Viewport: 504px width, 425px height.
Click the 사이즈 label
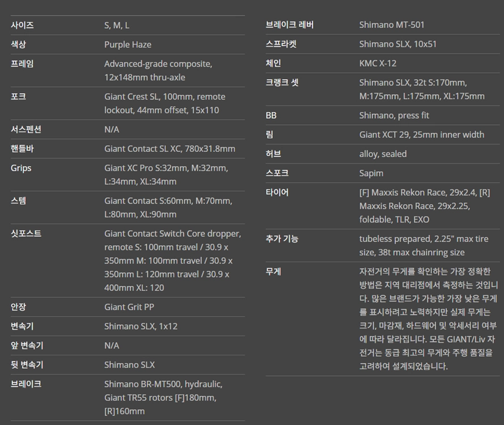[22, 25]
